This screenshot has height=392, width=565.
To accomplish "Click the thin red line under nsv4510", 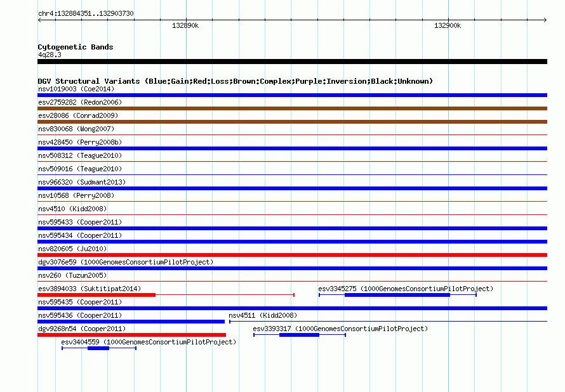I will 292,215.
